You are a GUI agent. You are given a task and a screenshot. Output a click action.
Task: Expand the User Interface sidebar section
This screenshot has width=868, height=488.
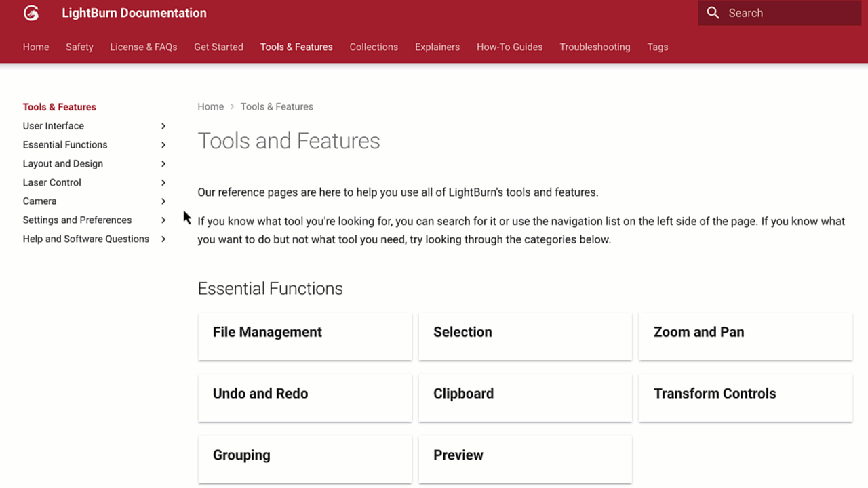coord(163,126)
